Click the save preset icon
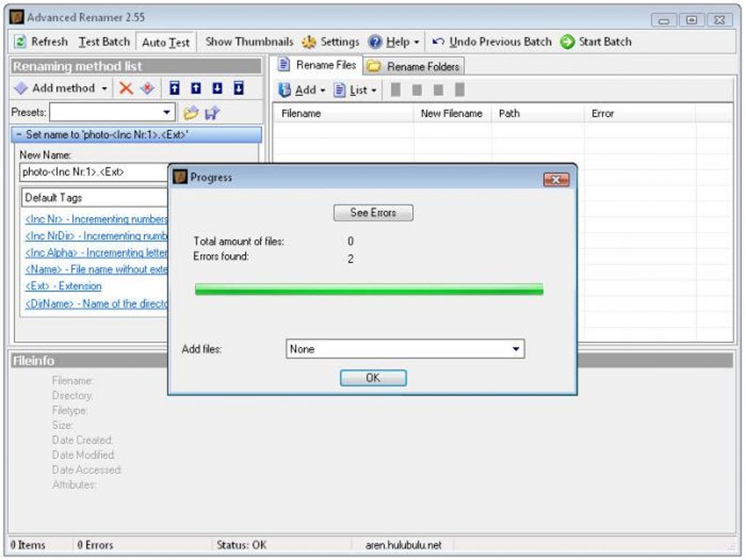 pyautogui.click(x=211, y=113)
